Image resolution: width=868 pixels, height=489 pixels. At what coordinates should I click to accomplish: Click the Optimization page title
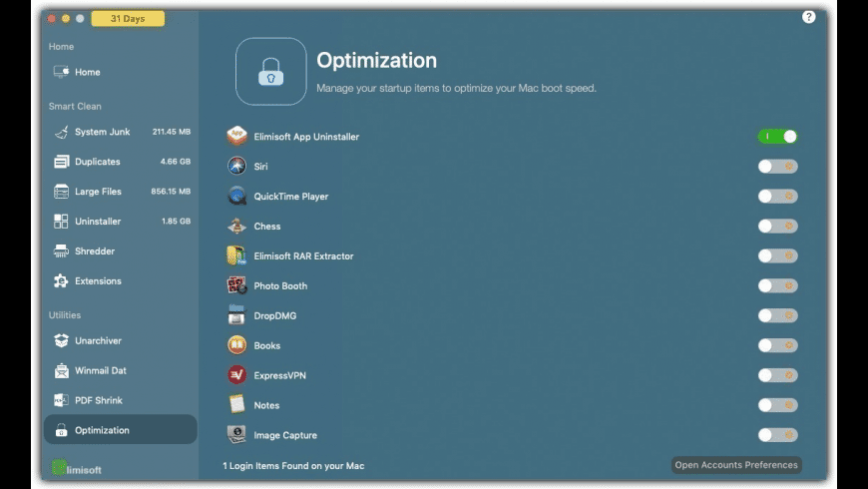click(376, 60)
